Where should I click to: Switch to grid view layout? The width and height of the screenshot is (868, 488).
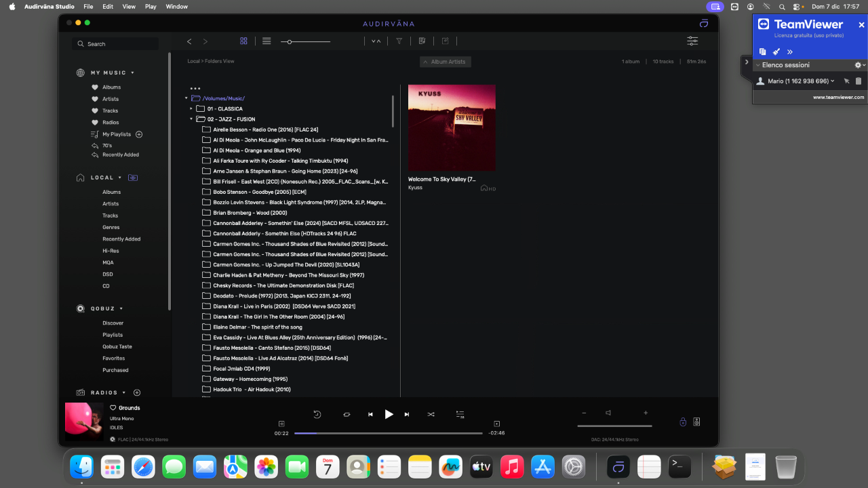click(x=243, y=41)
